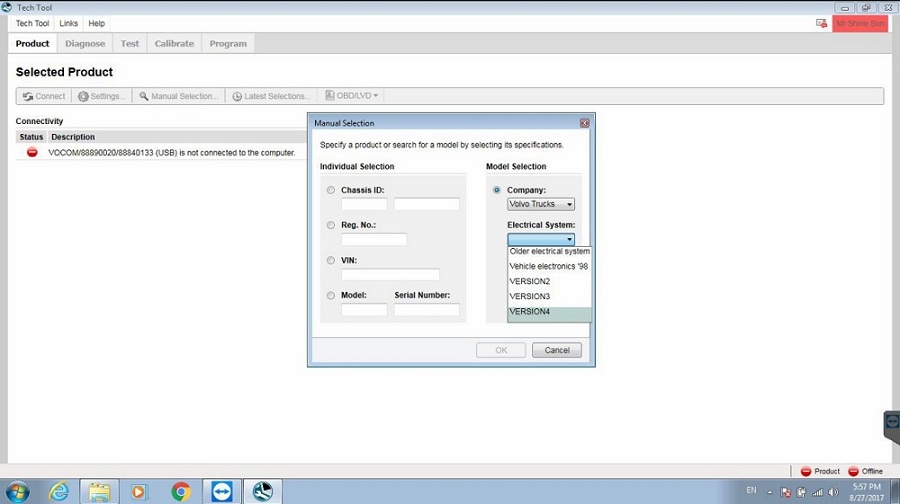
Task: Click the Tech Tool taskbar icon
Action: [263, 491]
